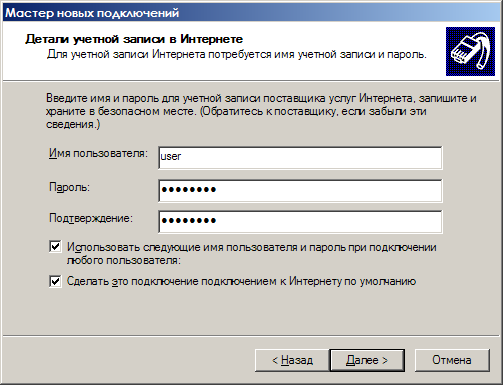Click the label text Использовать следующие имя пользователя и пароль
This screenshot has width=503, height=385.
[x=252, y=254]
